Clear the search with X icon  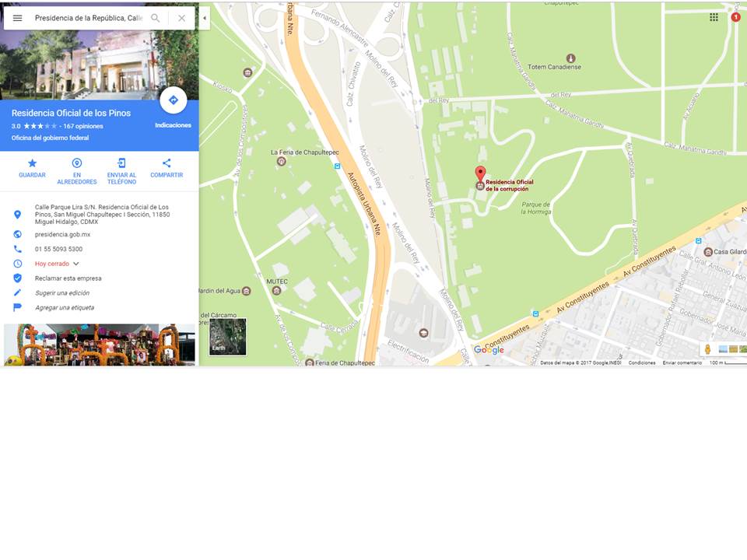pyautogui.click(x=181, y=18)
